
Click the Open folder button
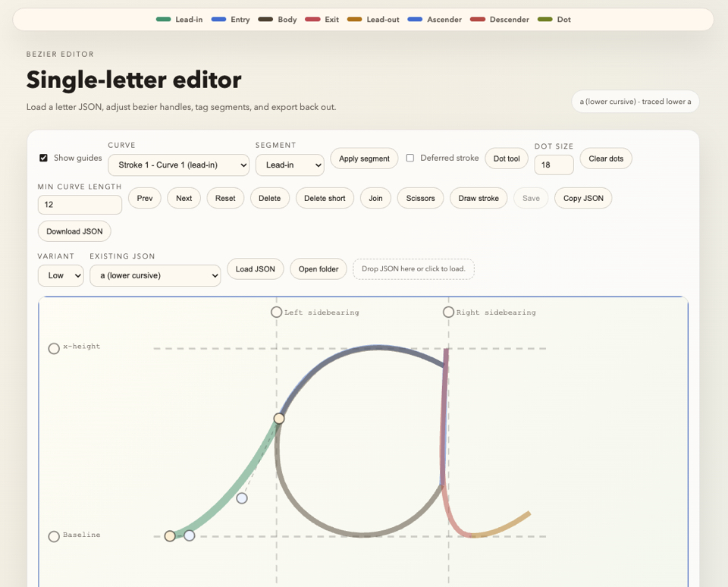pos(318,269)
